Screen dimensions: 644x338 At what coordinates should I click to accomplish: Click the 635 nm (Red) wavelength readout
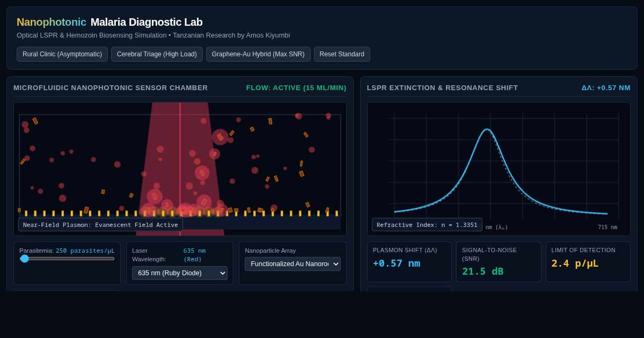coord(194,255)
